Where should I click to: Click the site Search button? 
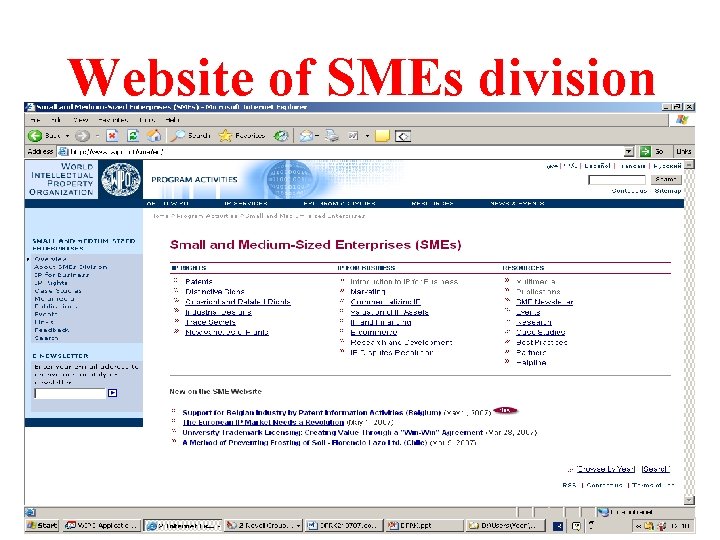[666, 180]
